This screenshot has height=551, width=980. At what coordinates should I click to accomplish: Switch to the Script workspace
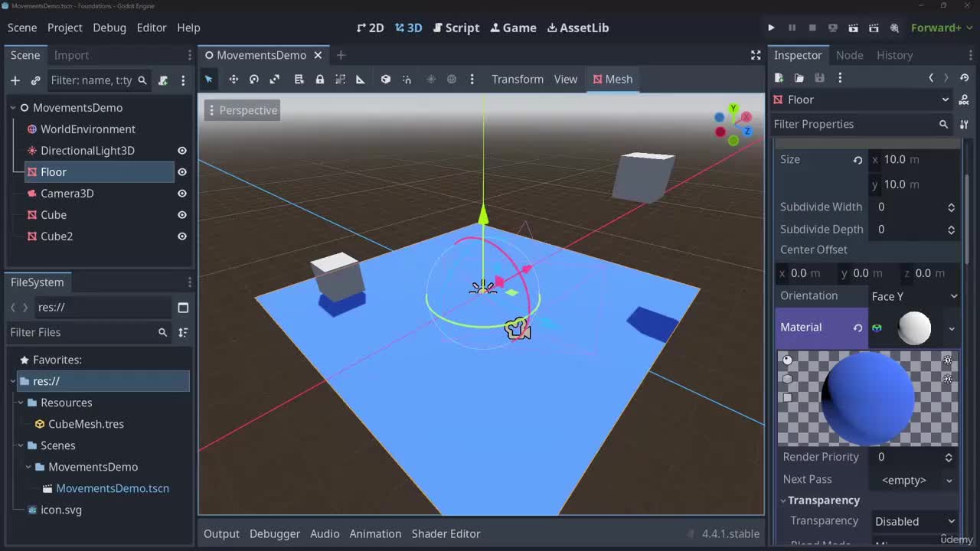tap(456, 28)
